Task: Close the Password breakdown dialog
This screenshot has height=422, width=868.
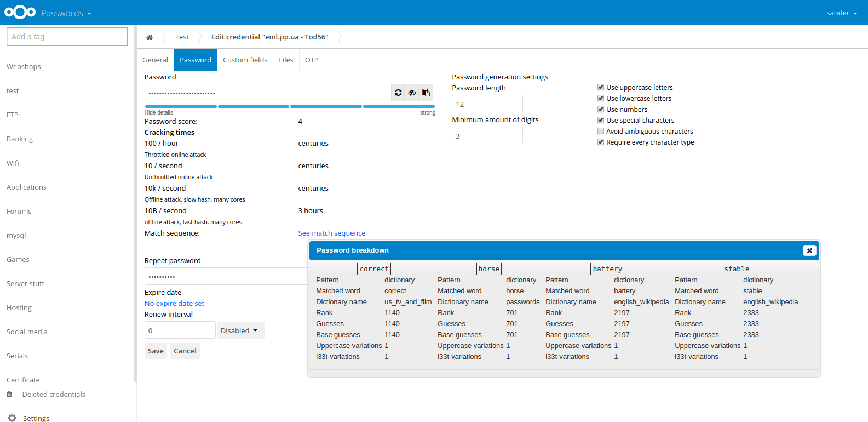Action: click(809, 250)
